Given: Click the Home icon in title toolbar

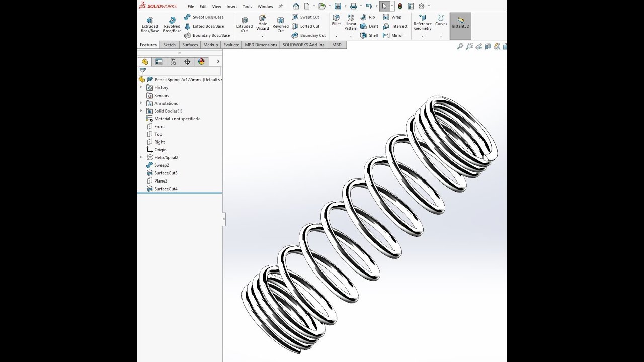Looking at the screenshot, I should coord(296,6).
